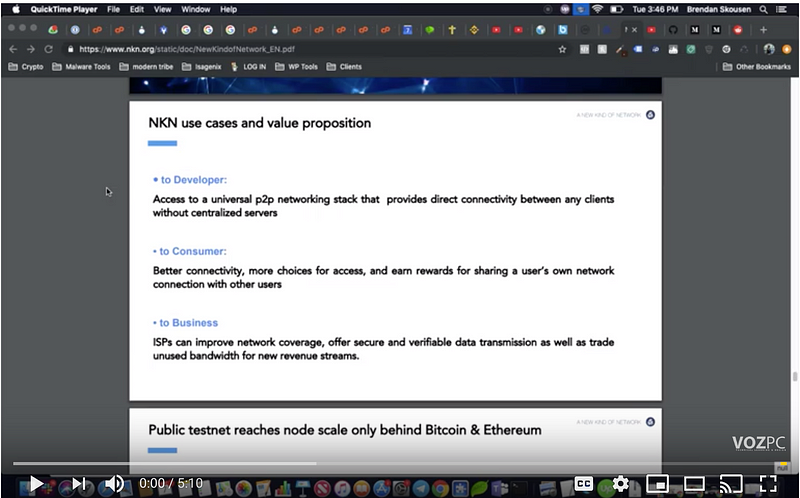Click the PDF viewer scrollbar thumb
The width and height of the screenshot is (800, 498).
tap(794, 377)
